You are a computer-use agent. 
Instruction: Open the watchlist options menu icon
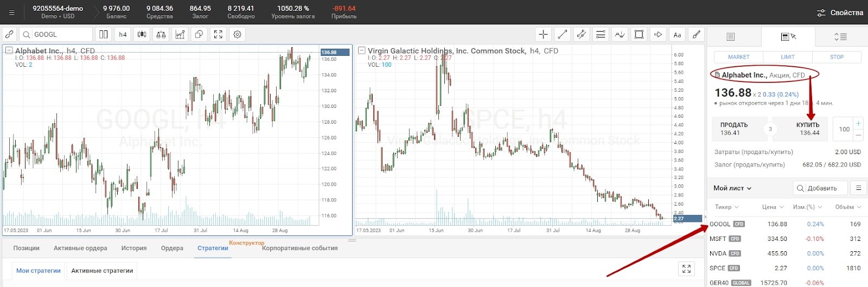click(858, 188)
